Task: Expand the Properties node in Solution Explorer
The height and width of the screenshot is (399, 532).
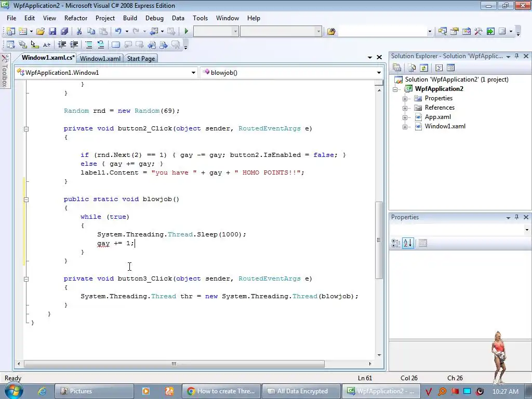Action: point(405,99)
